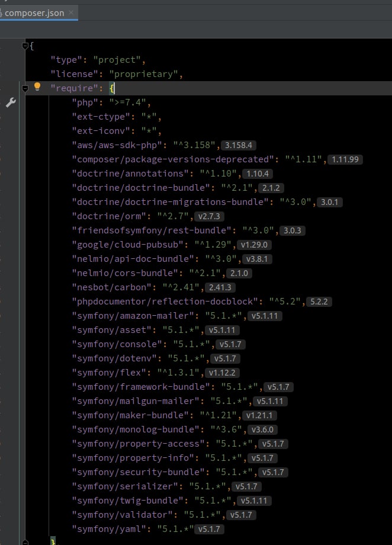This screenshot has height=545, width=392.
Task: Collapse the "require" block fold marker
Action: pos(25,89)
